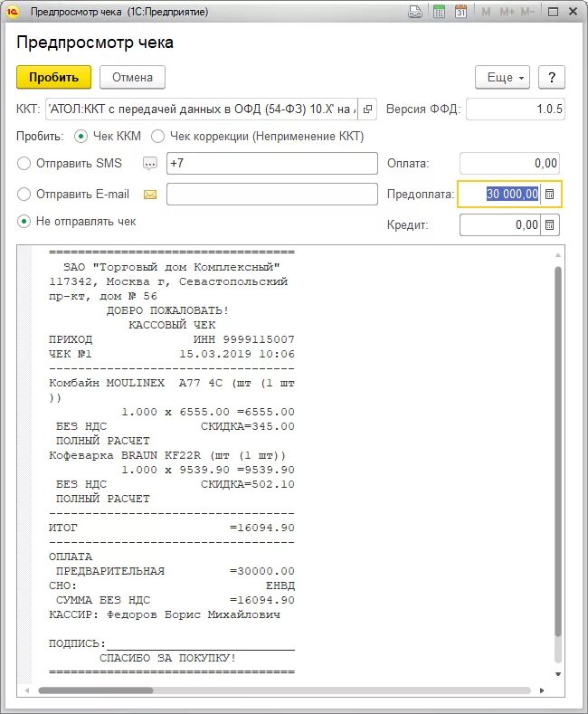Click the M- memory button
This screenshot has width=588, height=714.
[x=527, y=12]
